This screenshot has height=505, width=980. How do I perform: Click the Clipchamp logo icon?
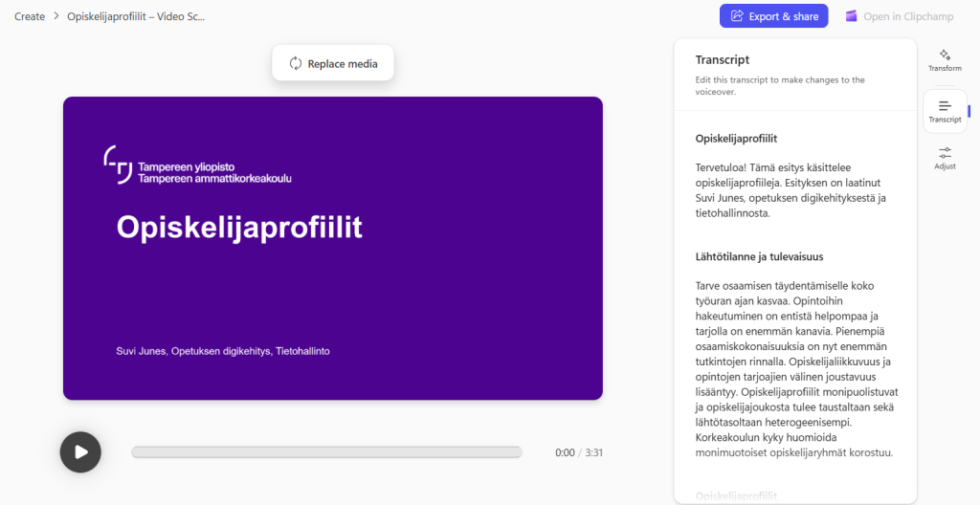[851, 16]
